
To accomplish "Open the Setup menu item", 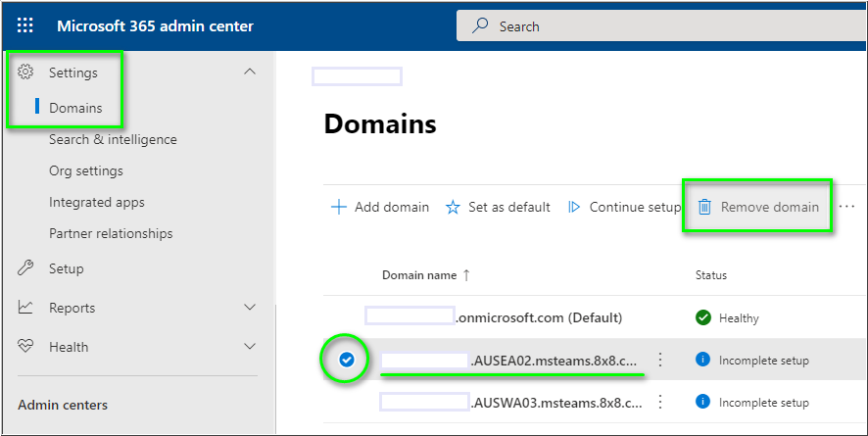I will pyautogui.click(x=67, y=268).
